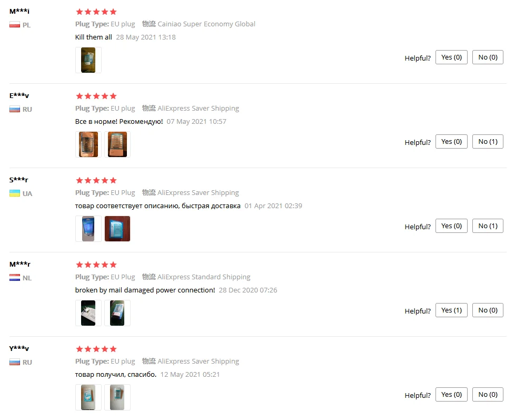
Task: Vote No (0) on Y***v's review
Action: pos(488,394)
